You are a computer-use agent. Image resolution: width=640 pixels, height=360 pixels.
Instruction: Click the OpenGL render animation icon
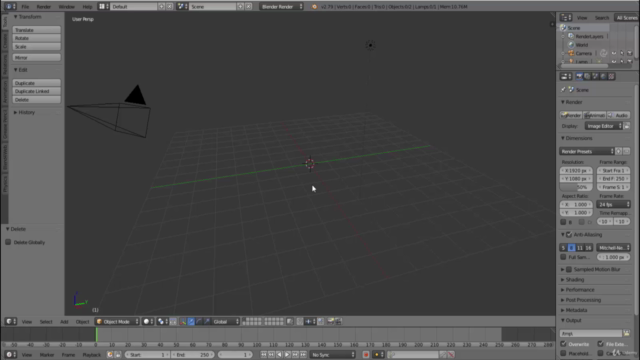point(338,322)
